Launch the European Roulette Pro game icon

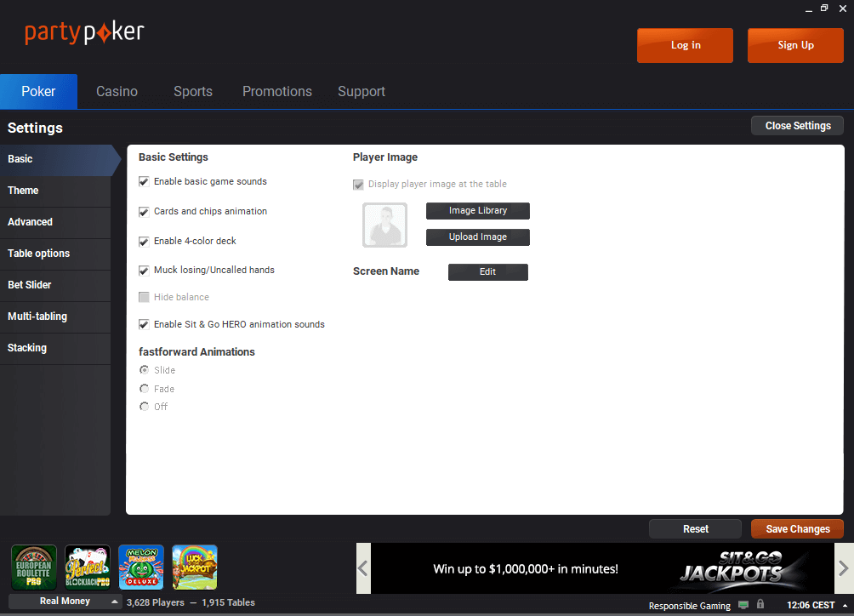click(34, 567)
